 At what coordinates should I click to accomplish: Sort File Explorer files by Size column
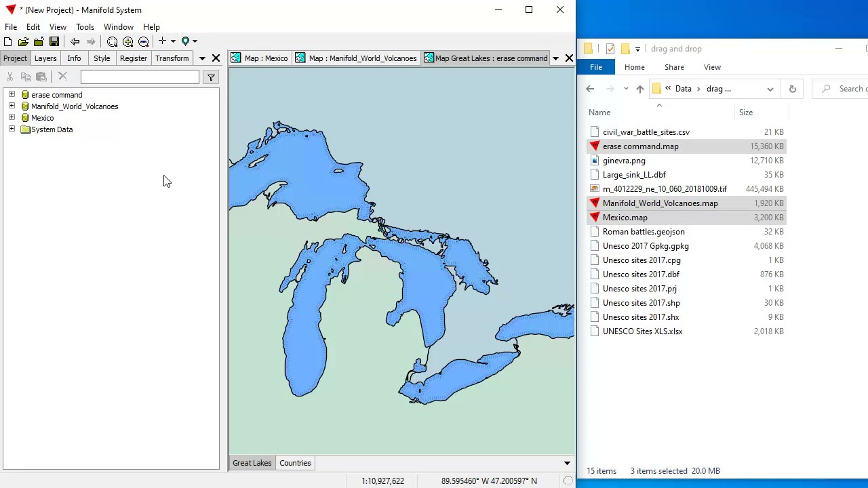[x=746, y=113]
